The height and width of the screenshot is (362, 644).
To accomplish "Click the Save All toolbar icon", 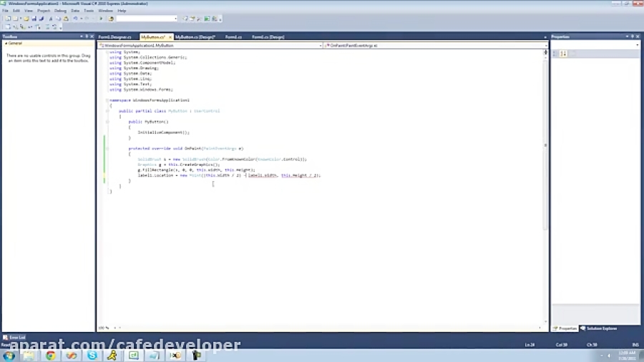I will 42,19.
